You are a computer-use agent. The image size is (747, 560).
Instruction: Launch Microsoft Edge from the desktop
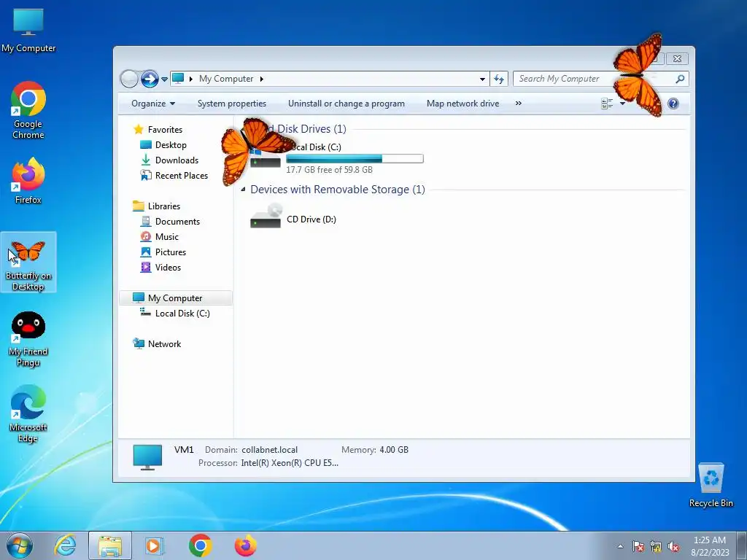tap(28, 414)
